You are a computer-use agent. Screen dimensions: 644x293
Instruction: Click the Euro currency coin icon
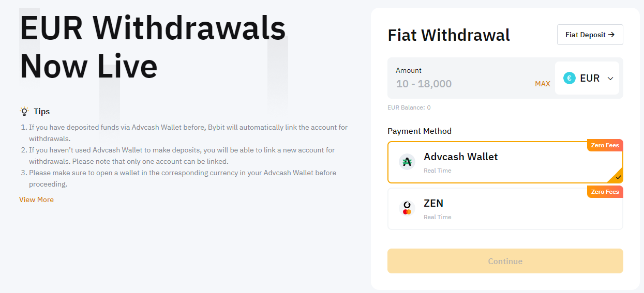click(x=570, y=78)
